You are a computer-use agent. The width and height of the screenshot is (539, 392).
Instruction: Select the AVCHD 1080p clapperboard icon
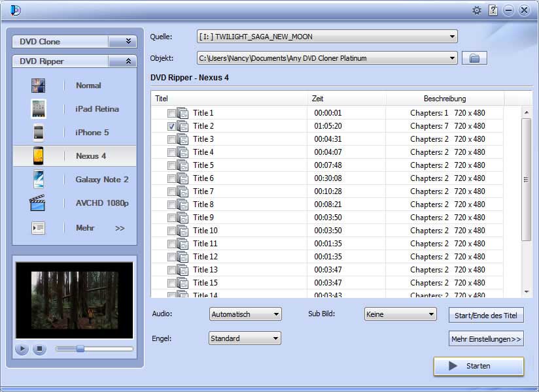click(37, 203)
